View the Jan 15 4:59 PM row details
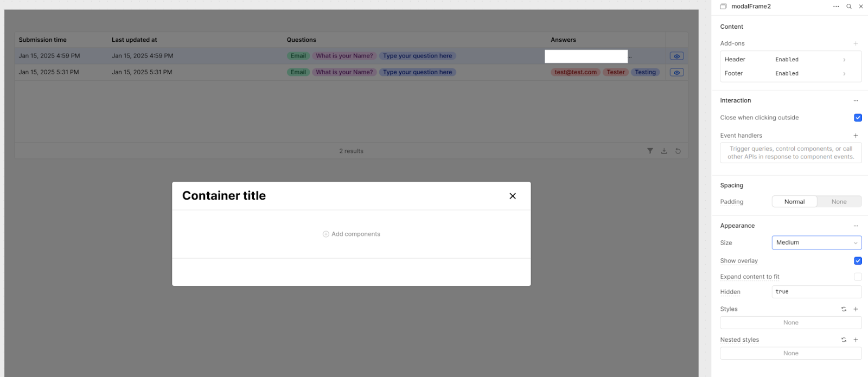 (x=676, y=56)
